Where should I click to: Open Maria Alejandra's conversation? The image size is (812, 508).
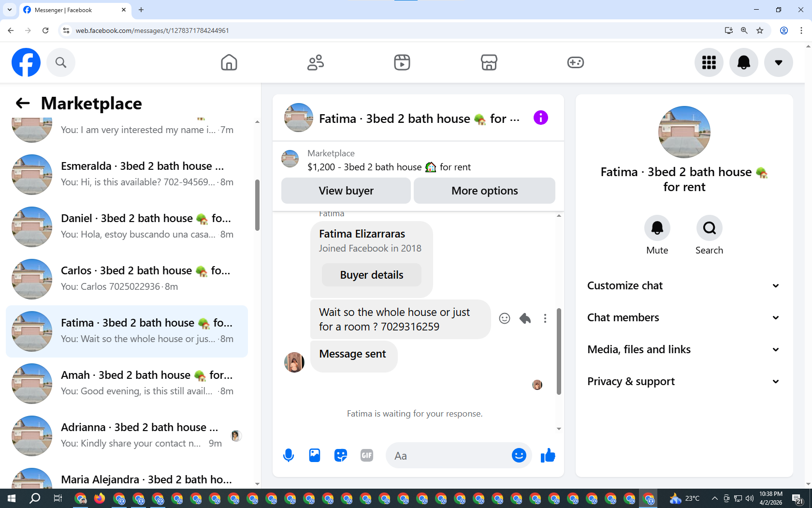point(127,477)
